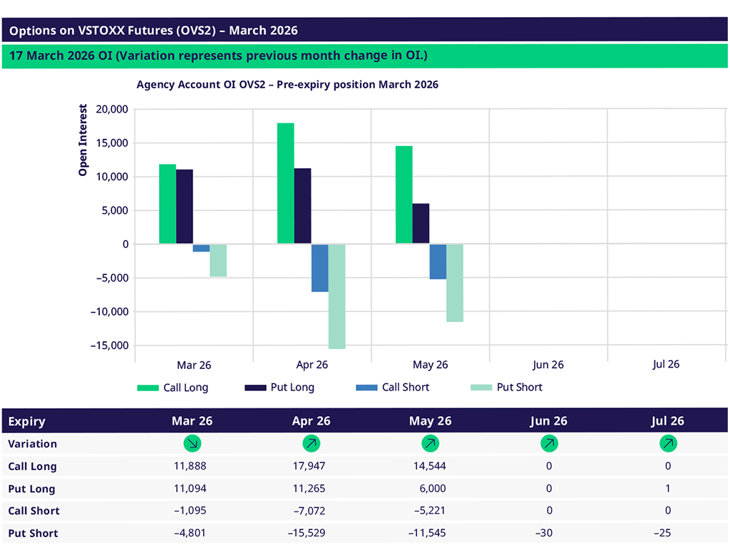Click the Jun 26 variation arrow icon

pyautogui.click(x=549, y=444)
